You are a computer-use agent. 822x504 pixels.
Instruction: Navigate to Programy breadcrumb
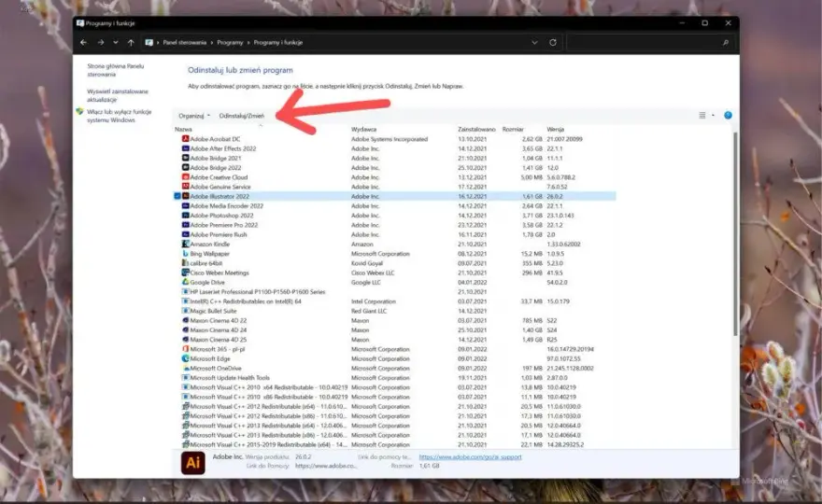230,42
